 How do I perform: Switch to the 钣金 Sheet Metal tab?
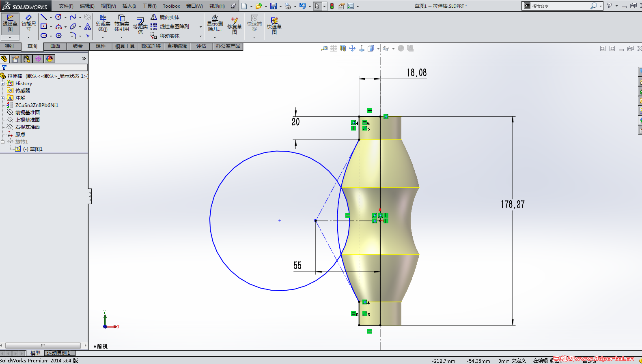click(x=78, y=46)
